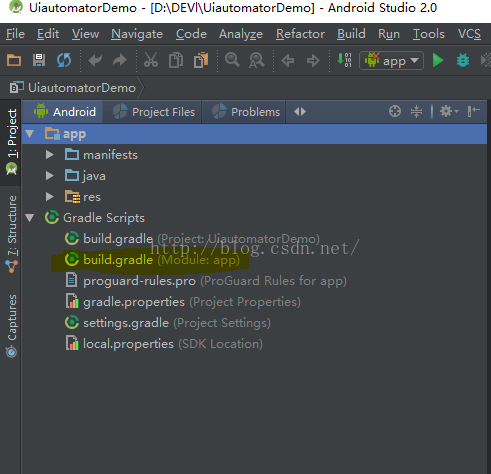Click the Open folder toolbar icon
Image resolution: width=491 pixels, height=474 pixels.
(x=14, y=60)
